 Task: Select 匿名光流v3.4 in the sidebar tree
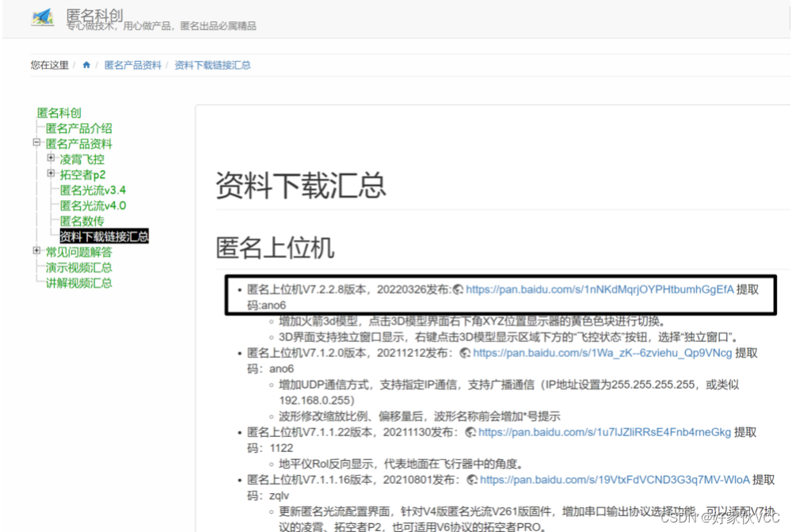coord(93,190)
